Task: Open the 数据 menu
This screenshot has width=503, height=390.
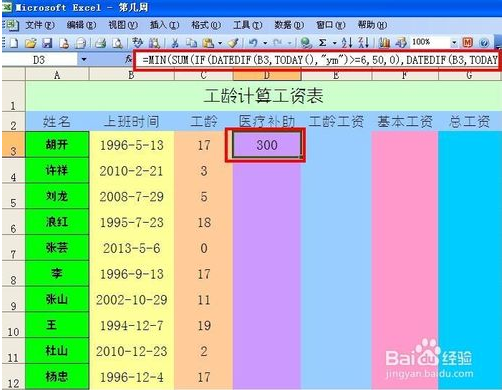Action: click(x=289, y=25)
